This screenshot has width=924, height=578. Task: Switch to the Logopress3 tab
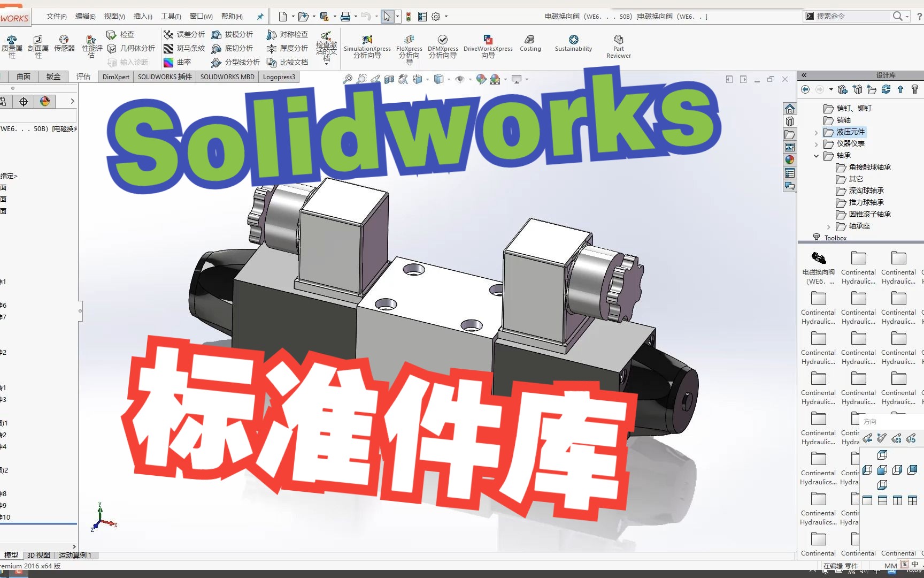pos(279,77)
